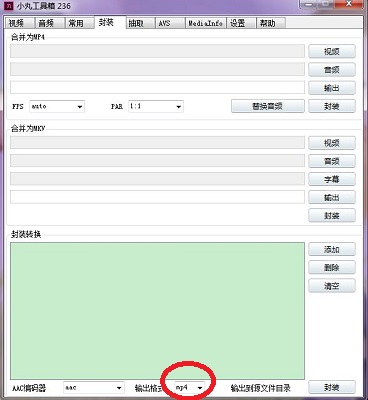Select the 封装 tab

pos(110,22)
